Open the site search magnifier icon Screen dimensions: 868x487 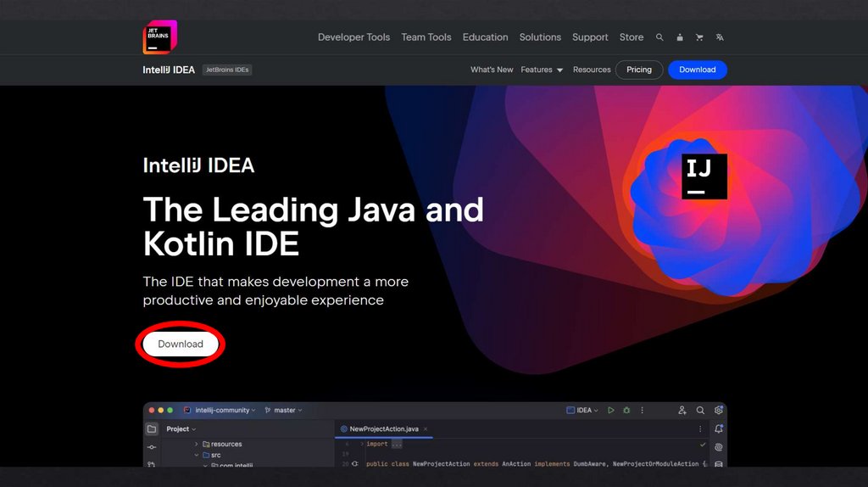[x=659, y=37]
